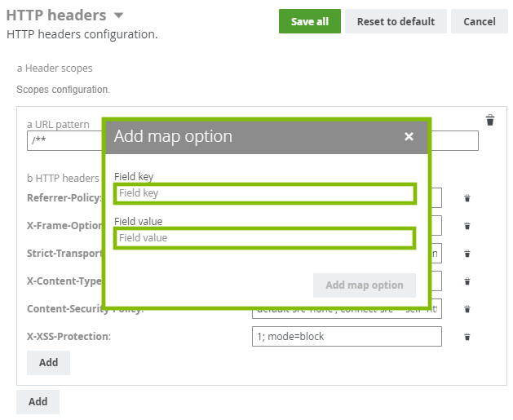This screenshot has width=513, height=420.
Task: Delete the /** URL pattern scope
Action: coord(490,121)
